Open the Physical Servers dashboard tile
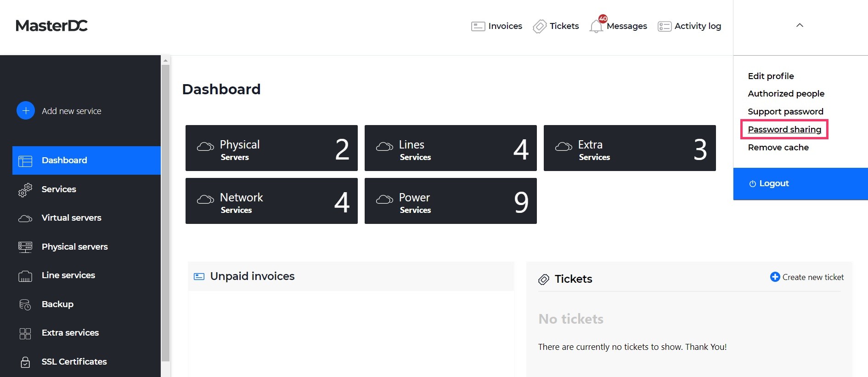This screenshot has height=377, width=868. 271,148
